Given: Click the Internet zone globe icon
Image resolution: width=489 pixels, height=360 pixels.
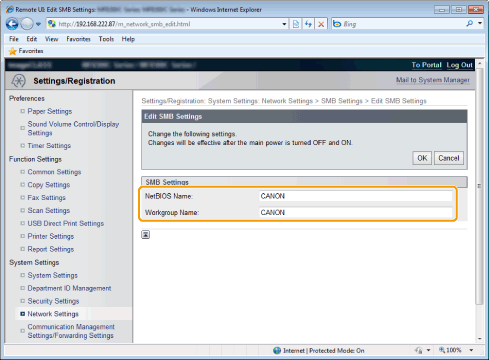Looking at the screenshot, I should pyautogui.click(x=277, y=350).
